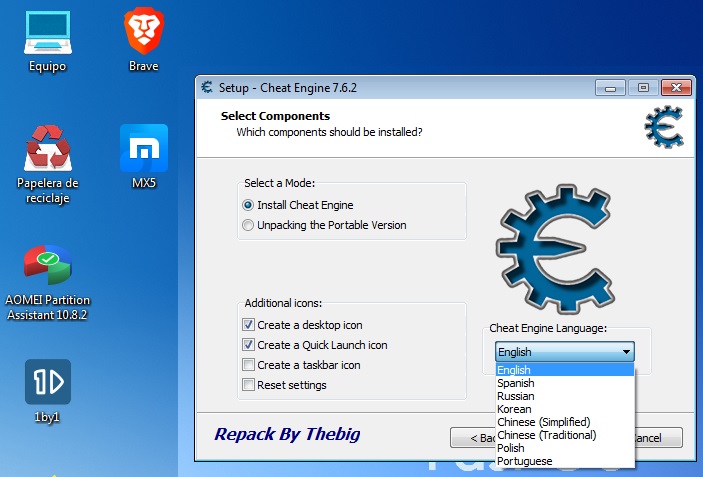
Task: Click the Cancel button
Action: (x=658, y=438)
